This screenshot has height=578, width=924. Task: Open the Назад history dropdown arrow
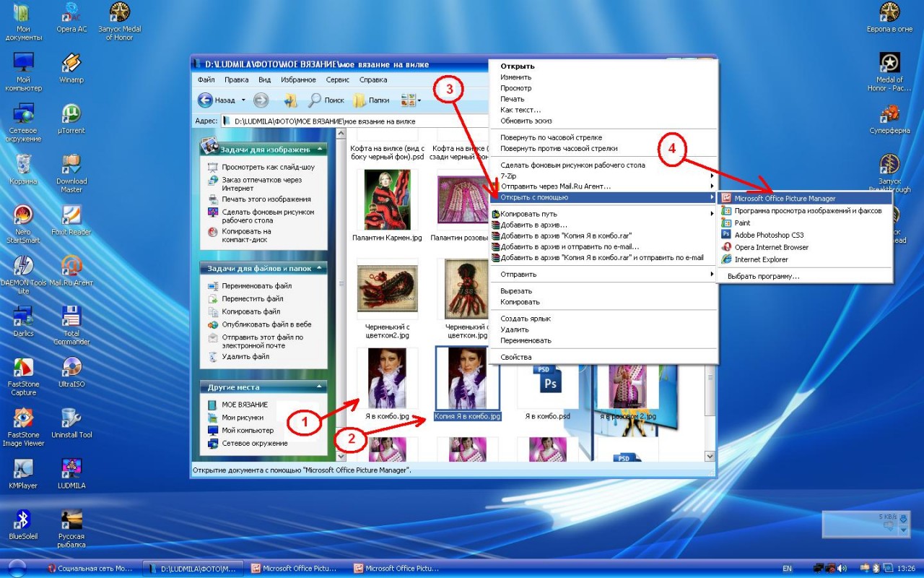click(x=243, y=100)
